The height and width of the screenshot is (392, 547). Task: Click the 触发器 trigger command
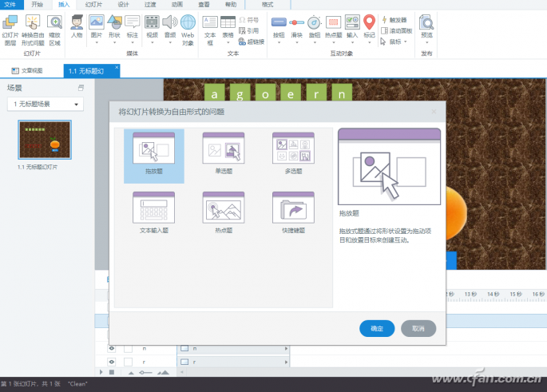pyautogui.click(x=394, y=20)
